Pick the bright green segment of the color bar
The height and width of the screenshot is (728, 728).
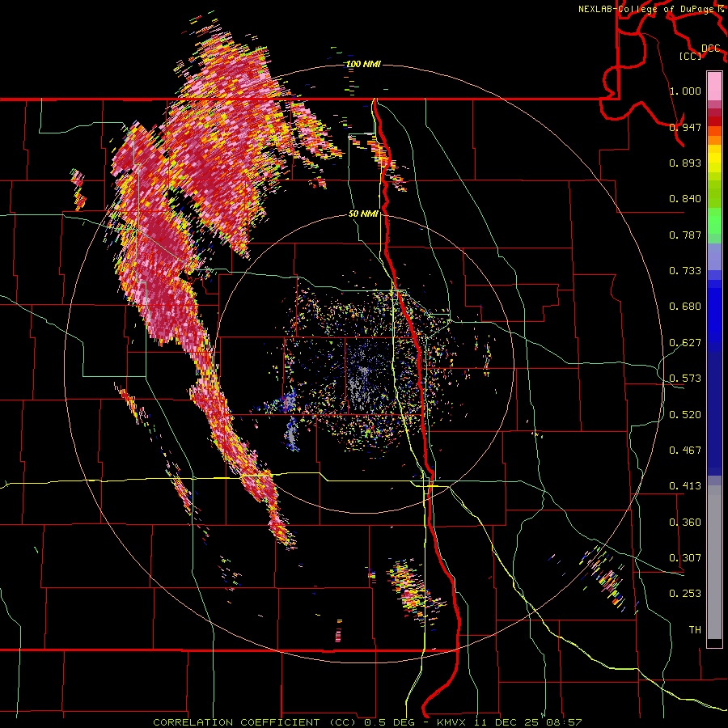(714, 221)
